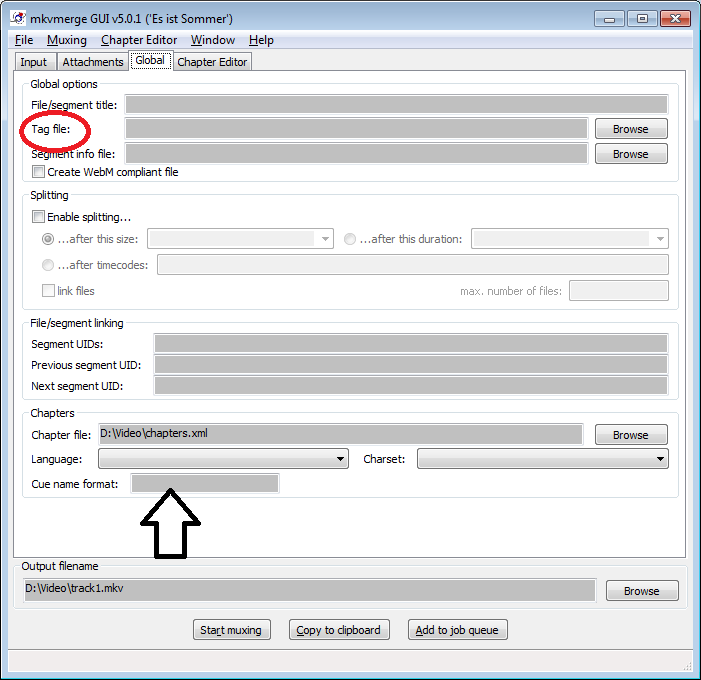
Task: Focus the after timecodes text field
Action: pos(413,265)
